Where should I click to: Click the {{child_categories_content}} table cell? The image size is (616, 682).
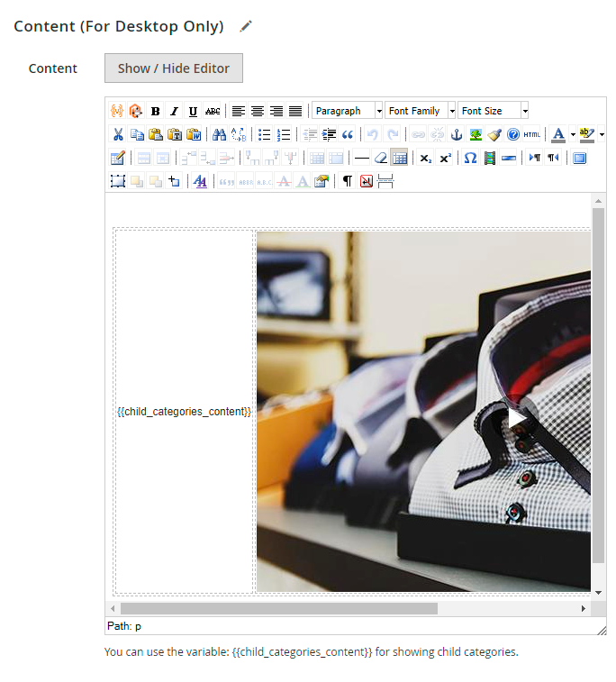tap(184, 412)
